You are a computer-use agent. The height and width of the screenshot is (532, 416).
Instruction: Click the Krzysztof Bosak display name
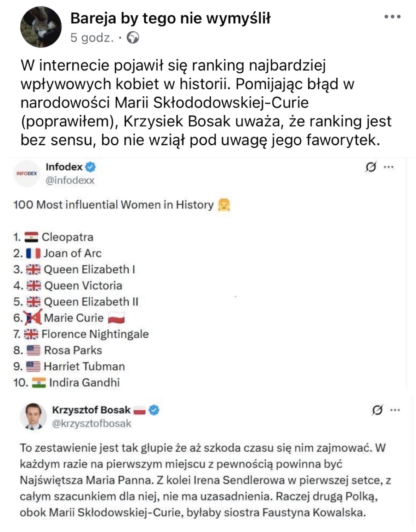[91, 410]
